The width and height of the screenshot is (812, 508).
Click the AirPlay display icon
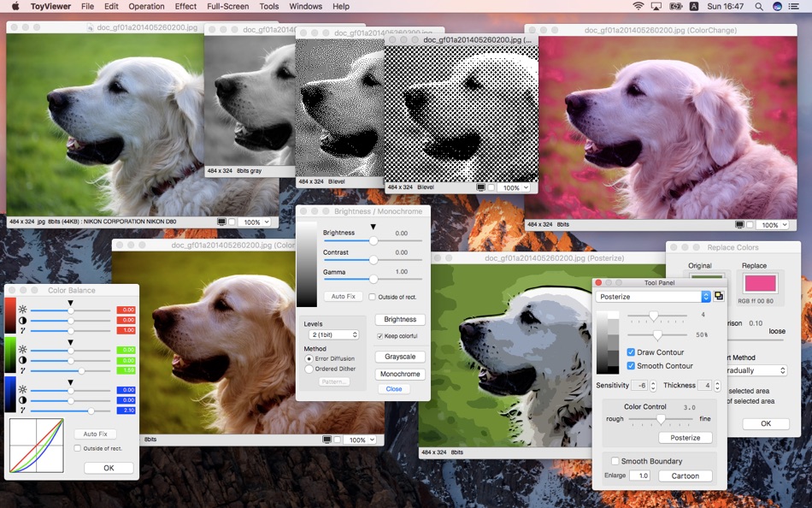656,6
